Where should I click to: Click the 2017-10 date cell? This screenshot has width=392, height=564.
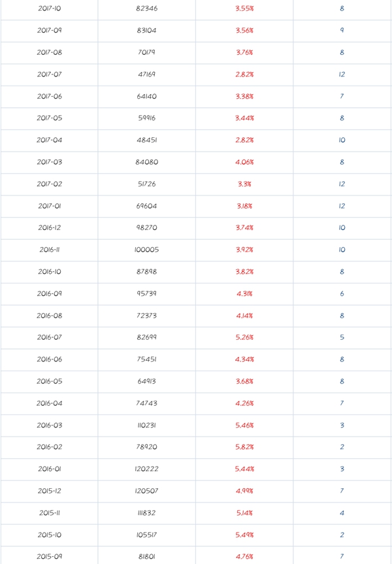tap(49, 8)
